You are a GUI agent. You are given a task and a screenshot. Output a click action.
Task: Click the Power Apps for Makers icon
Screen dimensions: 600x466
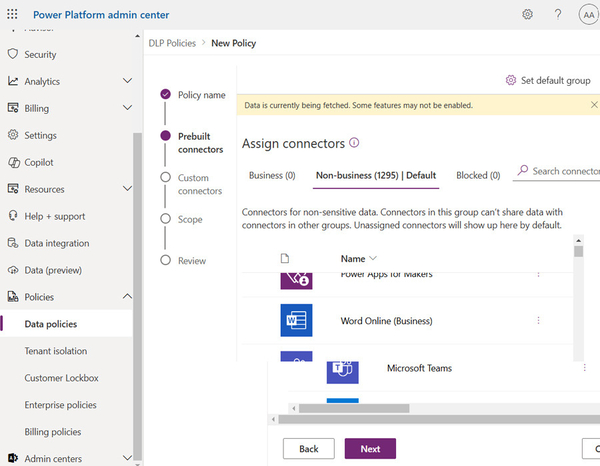click(296, 281)
